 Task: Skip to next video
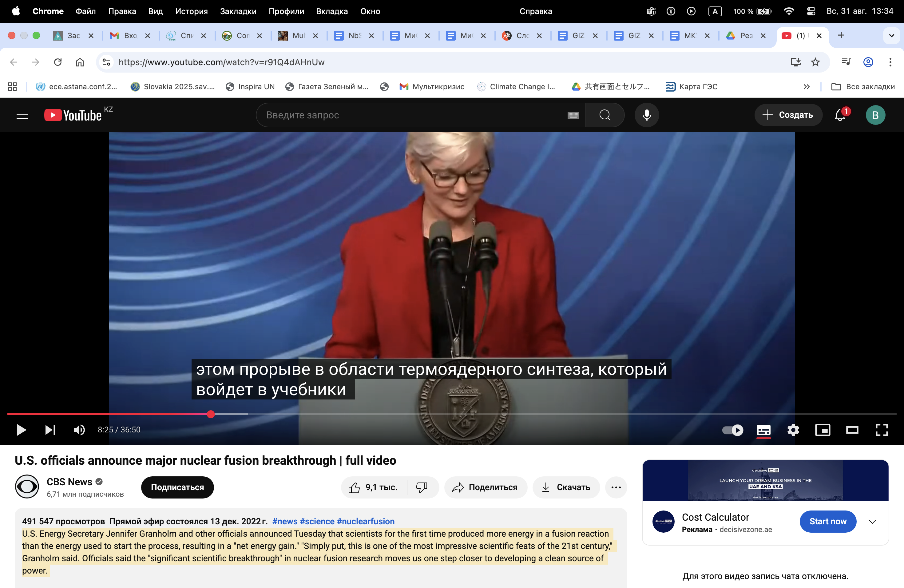[x=50, y=430]
